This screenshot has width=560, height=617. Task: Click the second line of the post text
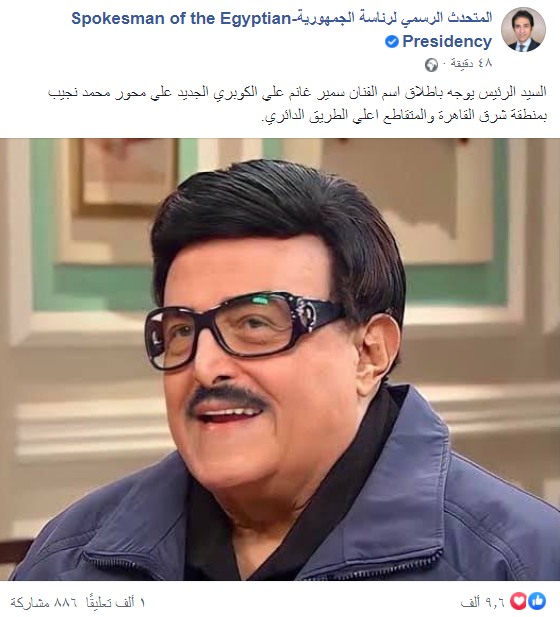coord(404,116)
